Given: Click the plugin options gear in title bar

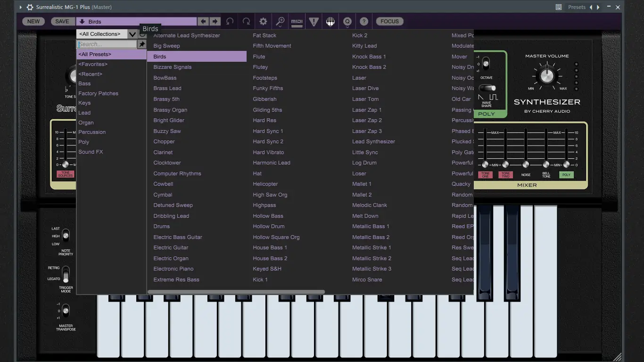Looking at the screenshot, I should tap(30, 7).
